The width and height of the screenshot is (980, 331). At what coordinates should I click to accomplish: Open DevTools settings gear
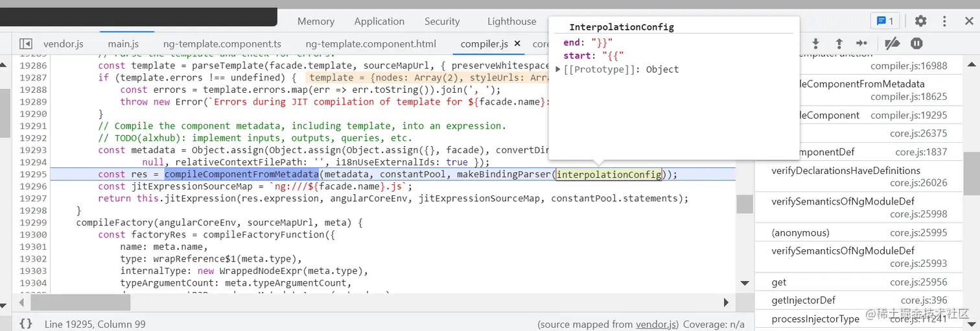920,21
